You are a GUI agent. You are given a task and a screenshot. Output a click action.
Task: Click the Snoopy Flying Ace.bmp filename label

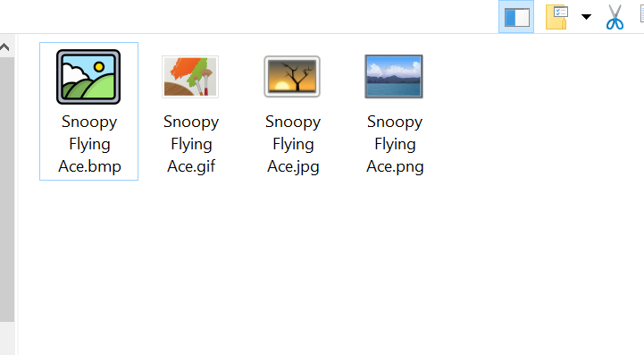coord(89,144)
